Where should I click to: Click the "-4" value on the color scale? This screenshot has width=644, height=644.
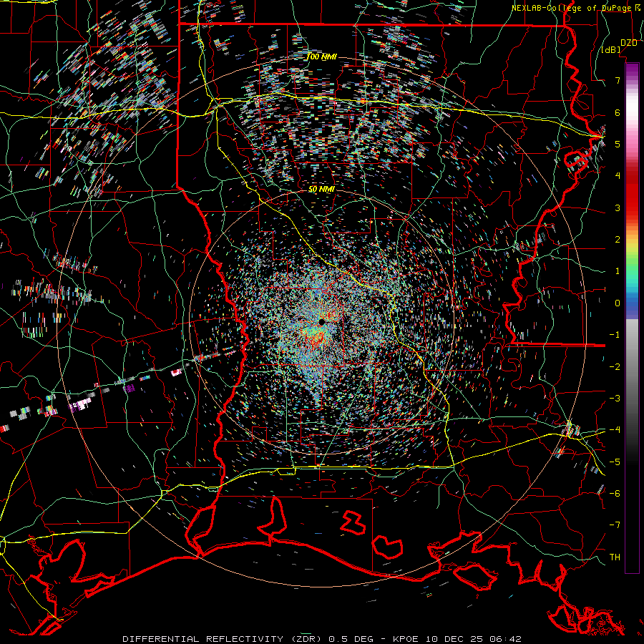click(615, 430)
